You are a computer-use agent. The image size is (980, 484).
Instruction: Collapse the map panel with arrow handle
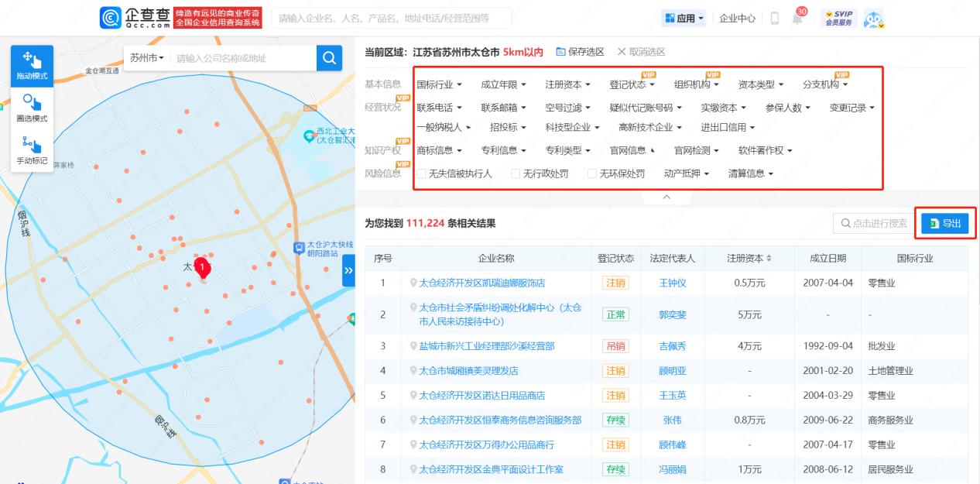pyautogui.click(x=348, y=270)
